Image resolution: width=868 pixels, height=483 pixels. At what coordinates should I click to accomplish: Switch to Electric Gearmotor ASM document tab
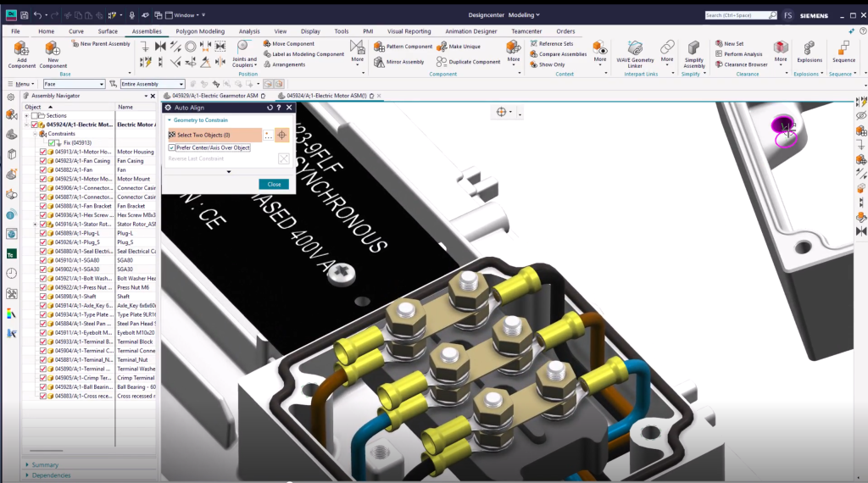[215, 96]
